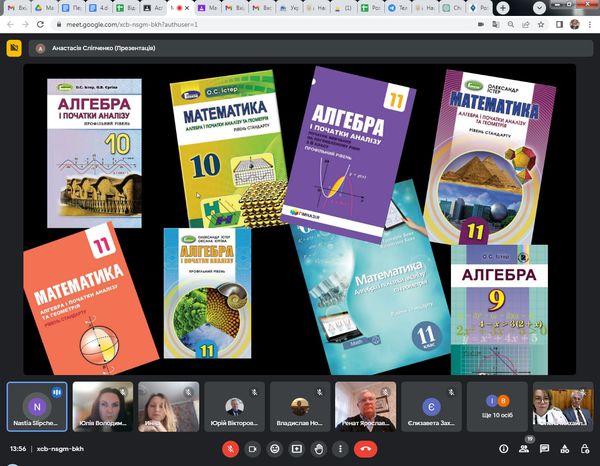Screen dimensions: 600x466
Task: Toggle the camera on or off
Action: pos(252,449)
